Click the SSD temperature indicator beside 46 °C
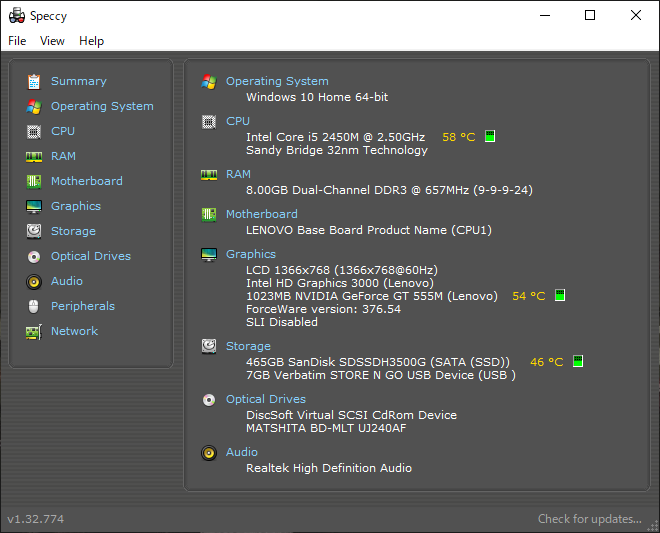Image resolution: width=660 pixels, height=533 pixels. click(578, 362)
